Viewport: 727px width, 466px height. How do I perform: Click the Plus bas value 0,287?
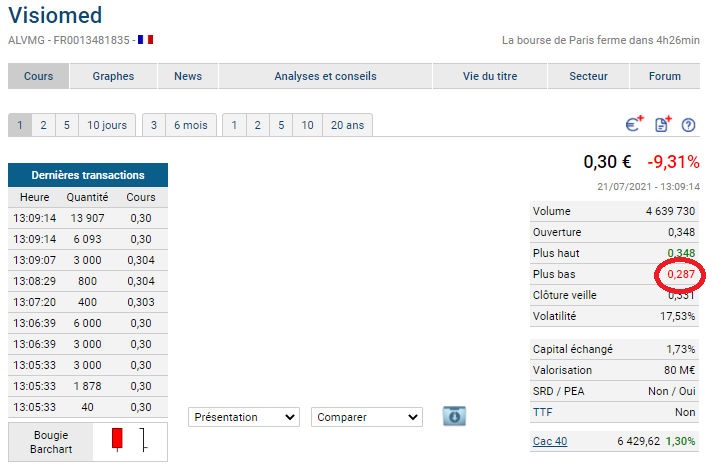[681, 274]
